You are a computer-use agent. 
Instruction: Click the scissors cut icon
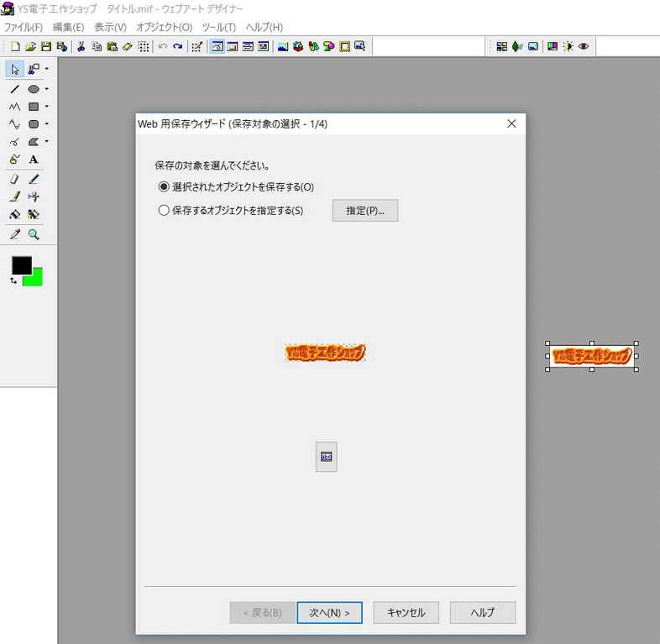coord(81,46)
